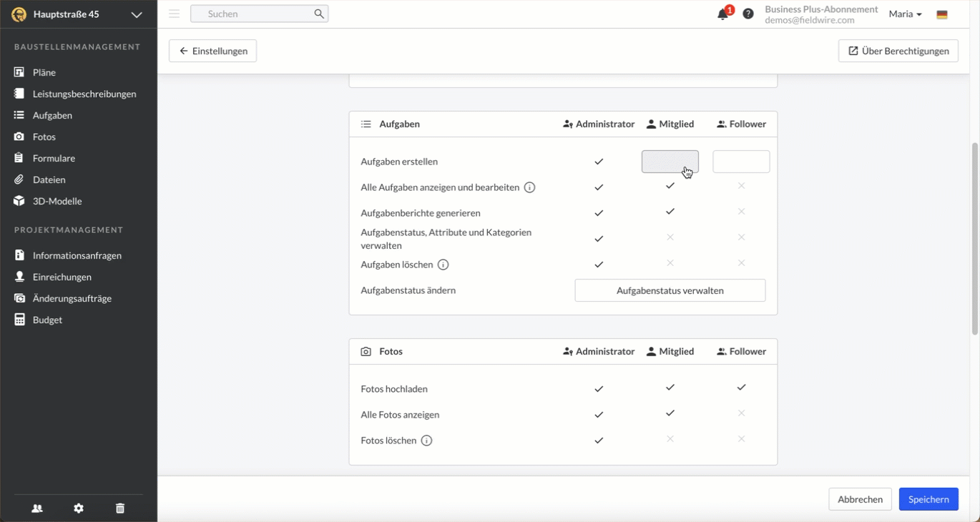980x522 pixels.
Task: Open Informationsanfragen in the sidebar
Action: [77, 255]
